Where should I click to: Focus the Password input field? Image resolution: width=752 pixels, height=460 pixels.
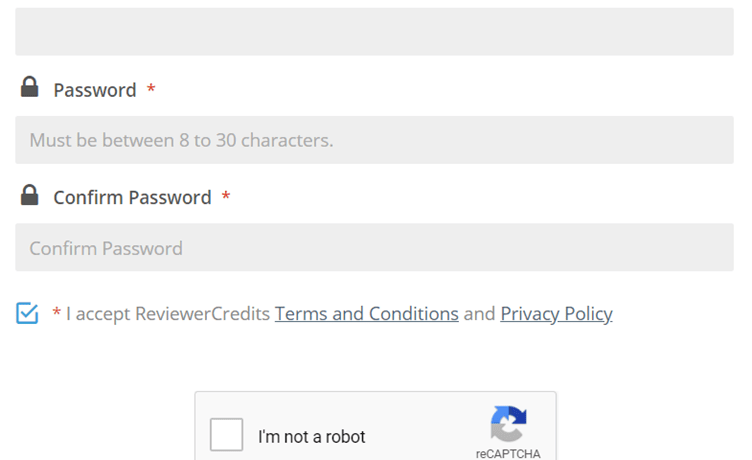374,140
